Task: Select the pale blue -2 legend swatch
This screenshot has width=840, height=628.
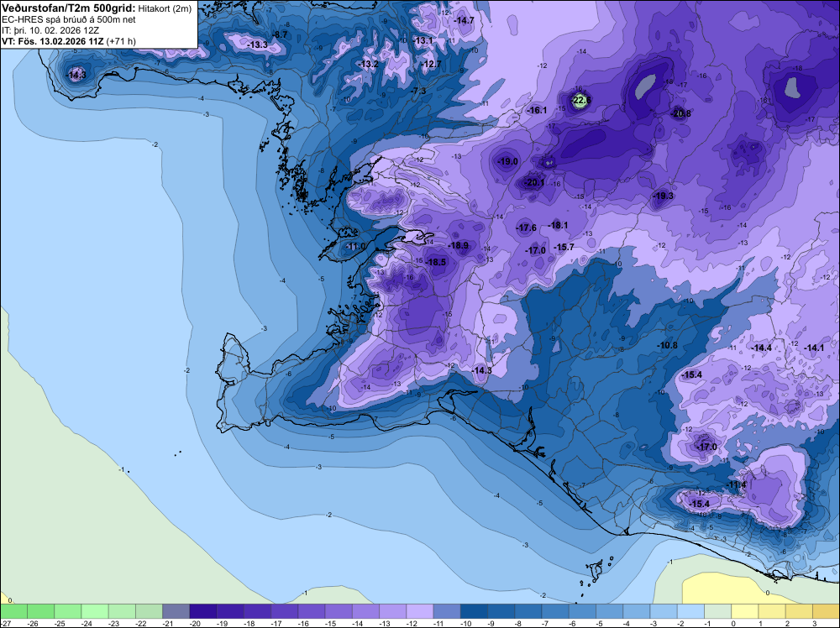Action: (x=691, y=611)
